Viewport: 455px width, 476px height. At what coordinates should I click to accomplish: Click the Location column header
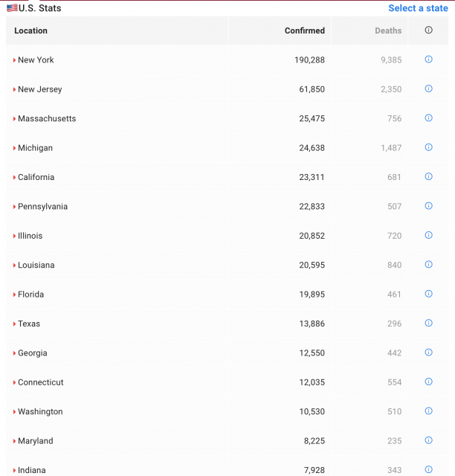(30, 30)
